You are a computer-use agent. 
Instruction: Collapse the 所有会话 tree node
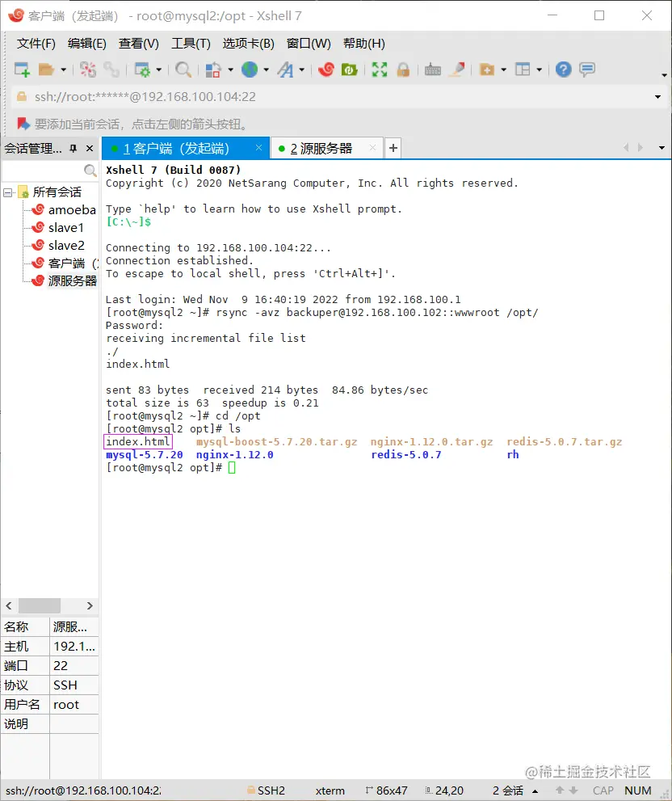coord(7,192)
